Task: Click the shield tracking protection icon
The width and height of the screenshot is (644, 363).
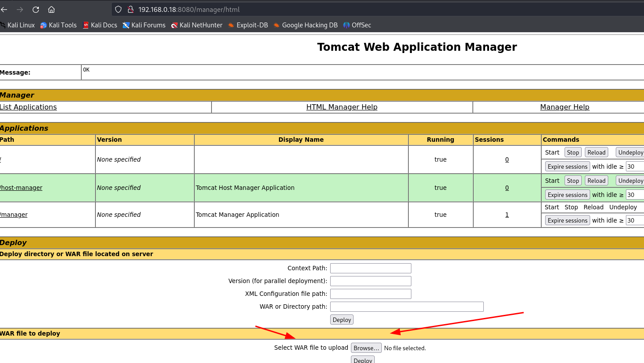Action: pos(118,9)
